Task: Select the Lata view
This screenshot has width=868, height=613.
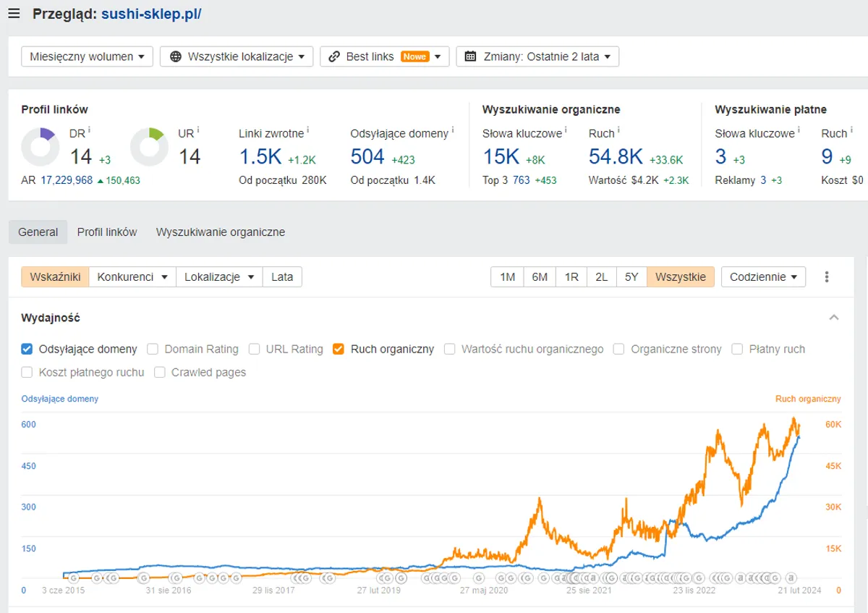Action: [282, 276]
